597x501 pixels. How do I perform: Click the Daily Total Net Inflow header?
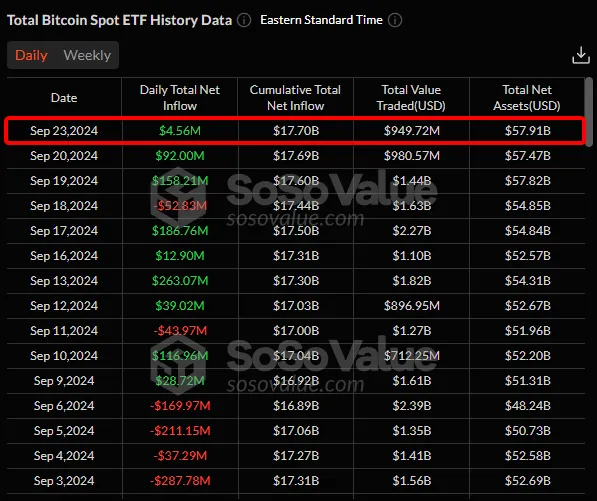pyautogui.click(x=180, y=98)
